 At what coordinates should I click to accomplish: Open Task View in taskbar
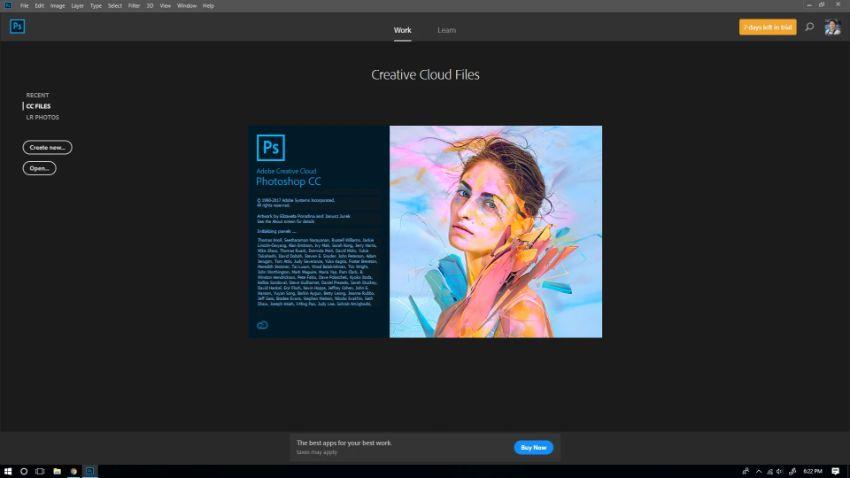coord(40,471)
